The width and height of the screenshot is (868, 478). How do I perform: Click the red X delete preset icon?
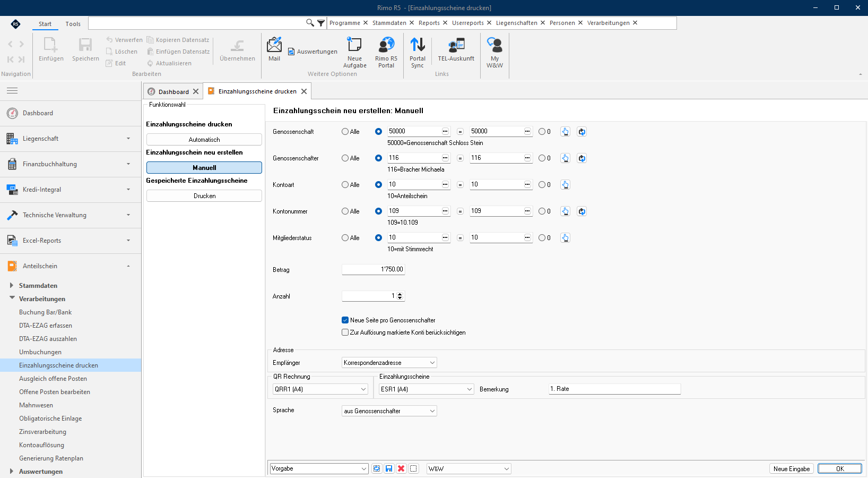(x=401, y=468)
